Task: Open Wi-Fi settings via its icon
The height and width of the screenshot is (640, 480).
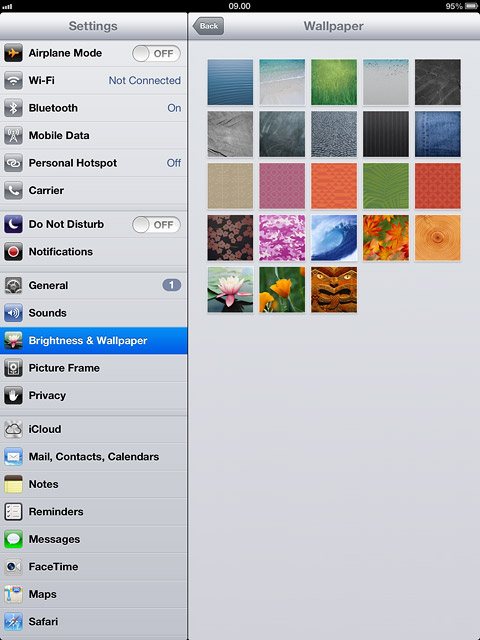Action: point(13,81)
